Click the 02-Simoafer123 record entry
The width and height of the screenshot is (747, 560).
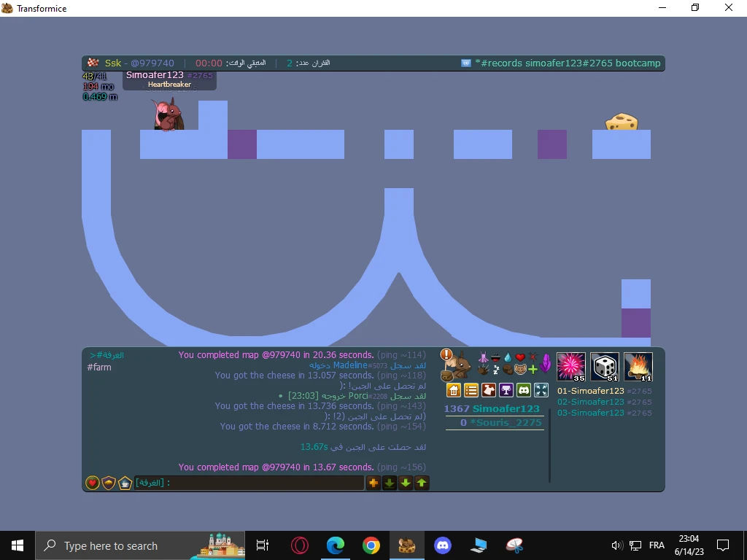(x=605, y=402)
